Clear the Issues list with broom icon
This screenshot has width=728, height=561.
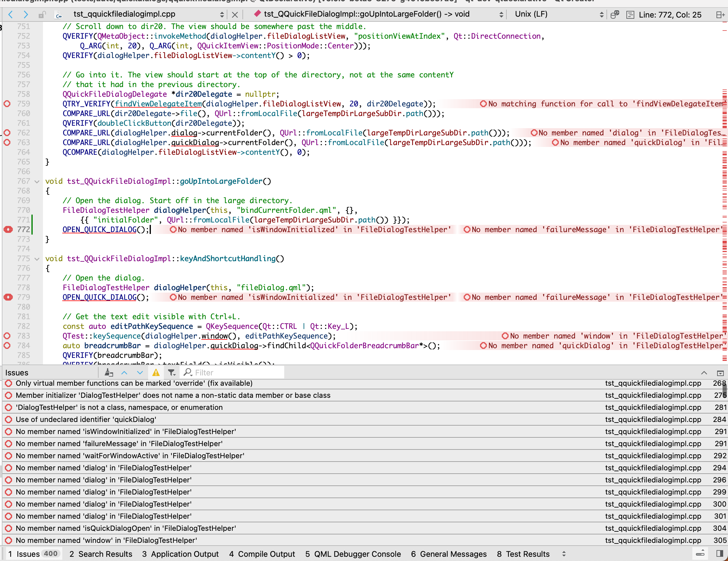click(x=109, y=373)
